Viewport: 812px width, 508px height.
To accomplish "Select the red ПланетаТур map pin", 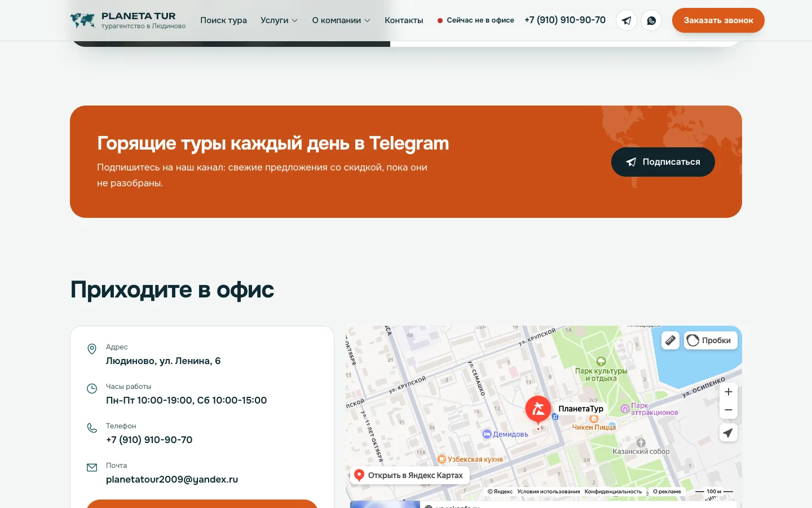I will click(538, 409).
